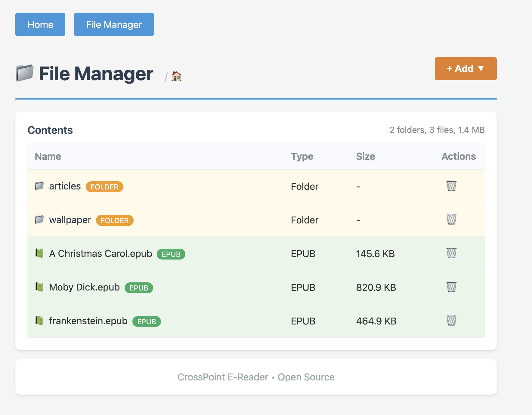This screenshot has height=415, width=532.
Task: Click the book icon beside frankenstein.epub
Action: click(39, 321)
